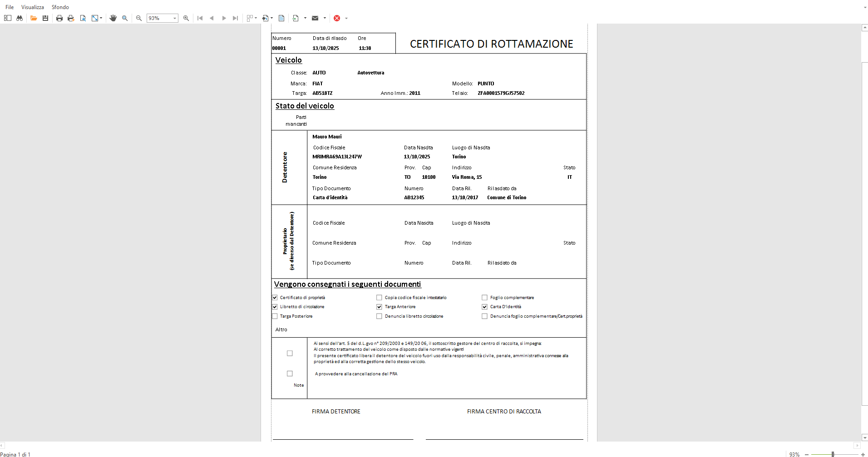Image resolution: width=868 pixels, height=457 pixels.
Task: Click the vertical scrollbar down arrow
Action: pos(864,437)
